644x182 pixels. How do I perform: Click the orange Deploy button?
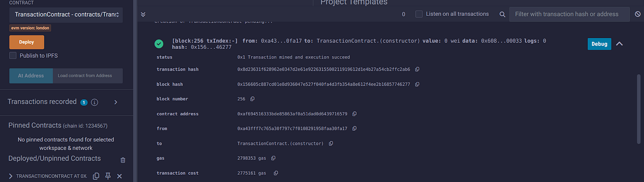pos(27,42)
